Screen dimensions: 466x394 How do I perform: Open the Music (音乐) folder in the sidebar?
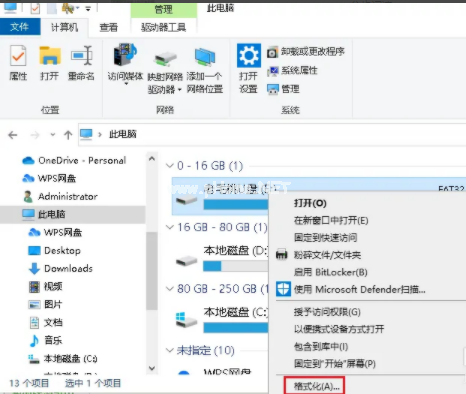[45, 340]
